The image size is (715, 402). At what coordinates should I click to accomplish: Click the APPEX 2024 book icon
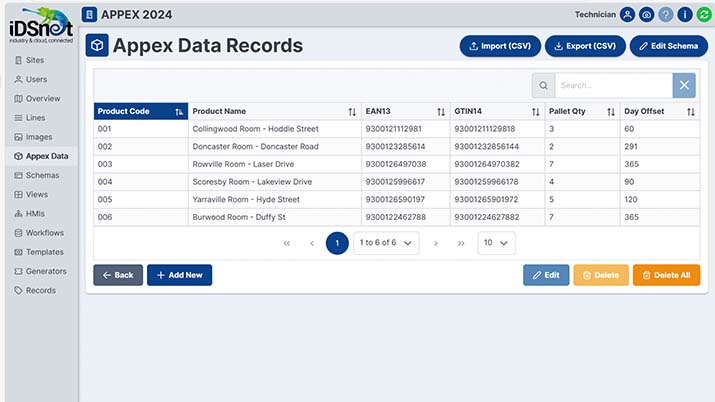[89, 15]
